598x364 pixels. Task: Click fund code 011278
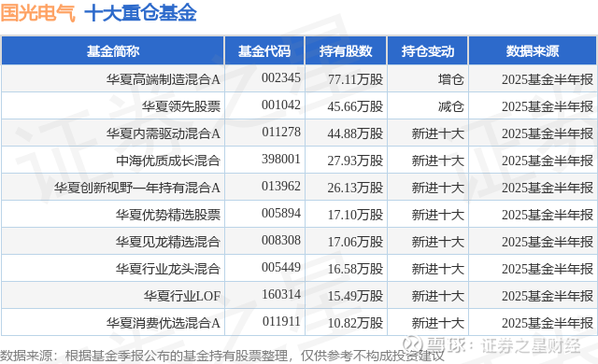[281, 133]
